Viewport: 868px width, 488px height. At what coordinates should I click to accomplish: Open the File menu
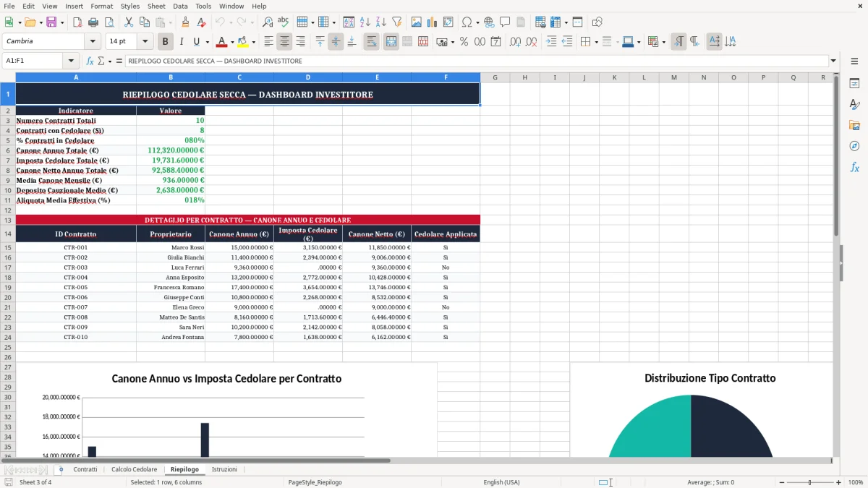coord(9,6)
